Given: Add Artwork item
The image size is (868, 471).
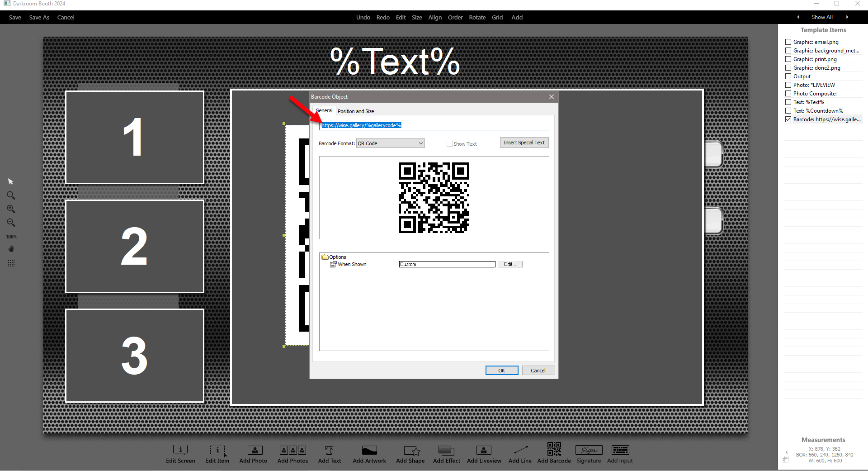Looking at the screenshot, I should (x=369, y=454).
